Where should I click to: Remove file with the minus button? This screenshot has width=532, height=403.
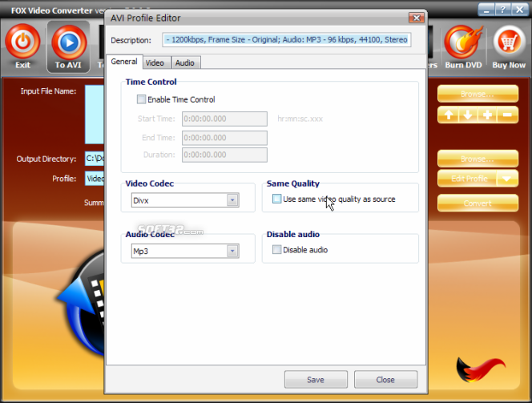507,115
